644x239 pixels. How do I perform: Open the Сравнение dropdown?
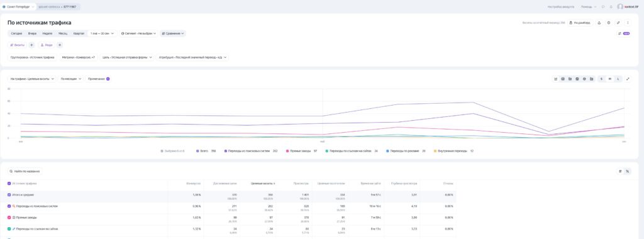173,34
